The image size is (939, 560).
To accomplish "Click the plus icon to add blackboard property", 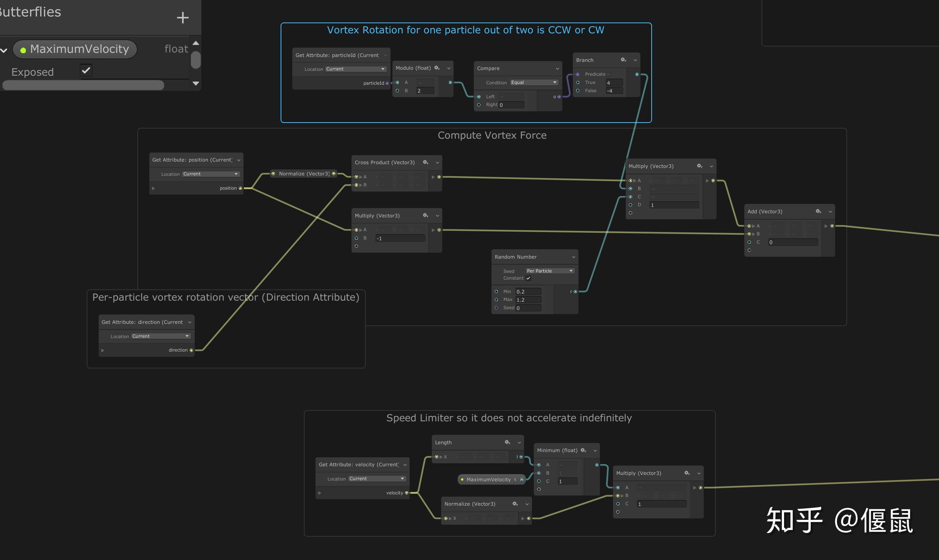I will [x=183, y=17].
